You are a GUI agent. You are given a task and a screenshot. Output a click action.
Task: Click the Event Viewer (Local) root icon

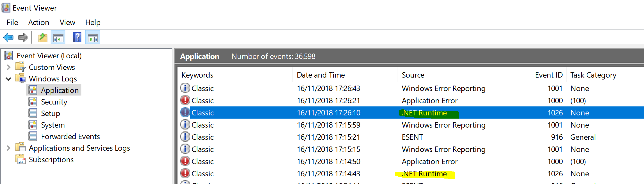tap(9, 55)
